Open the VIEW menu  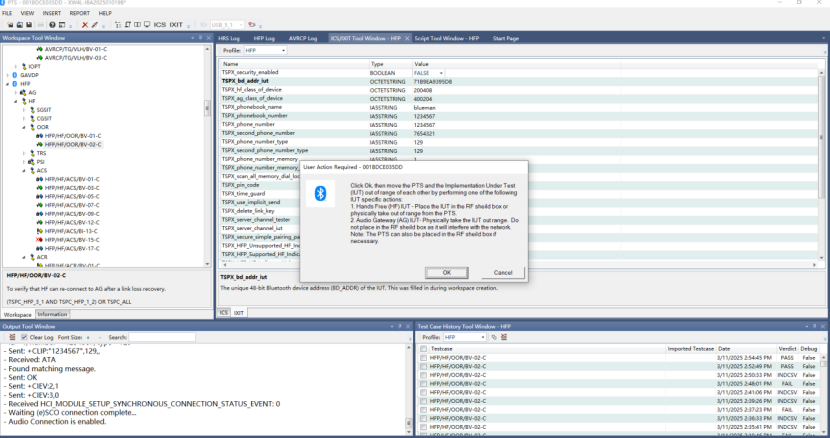tap(27, 13)
